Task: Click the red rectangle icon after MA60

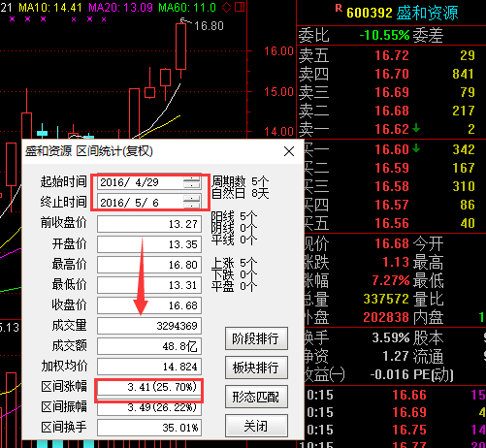Action: pos(240,7)
